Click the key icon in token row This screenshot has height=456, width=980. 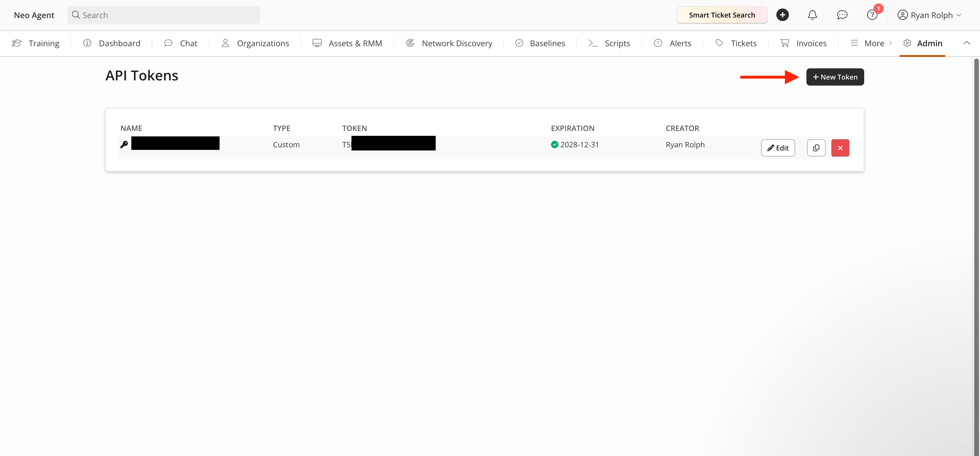(124, 144)
